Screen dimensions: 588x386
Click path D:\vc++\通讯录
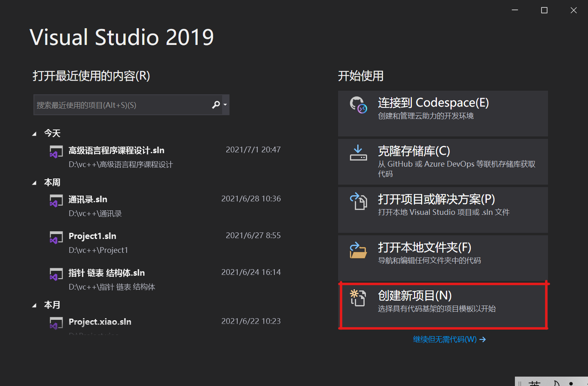coord(95,214)
